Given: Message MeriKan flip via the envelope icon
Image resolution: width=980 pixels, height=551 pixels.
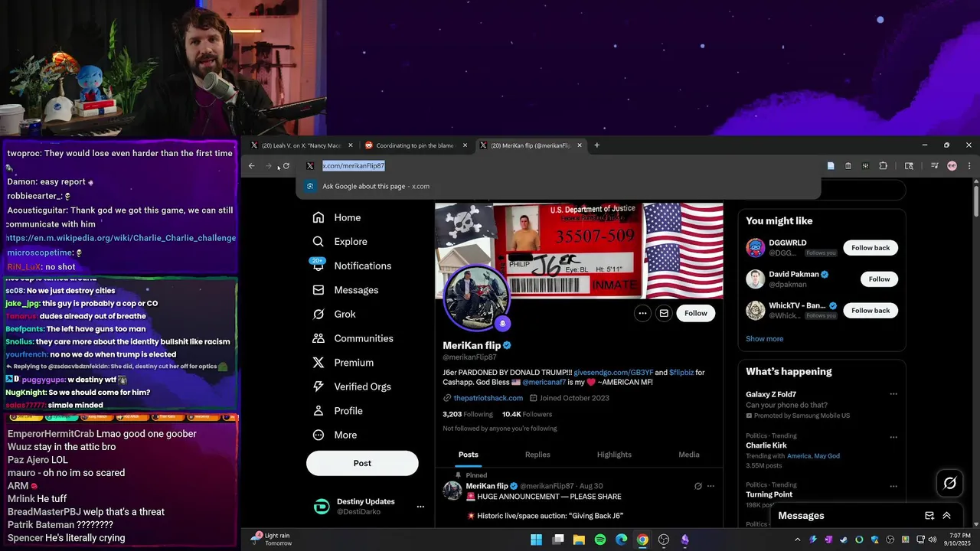Looking at the screenshot, I should click(x=664, y=313).
